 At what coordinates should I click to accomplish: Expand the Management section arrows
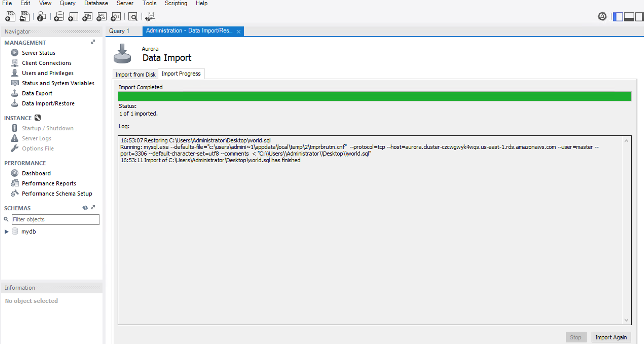[x=93, y=42]
